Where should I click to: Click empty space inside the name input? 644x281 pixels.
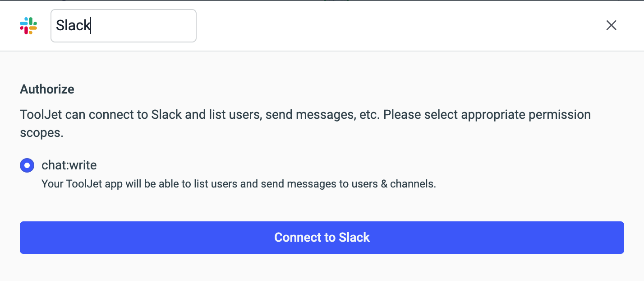[149, 26]
